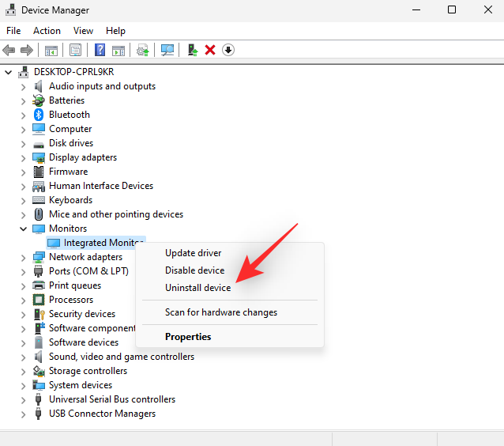Collapse the Monitors category
Image resolution: width=504 pixels, height=446 pixels.
[23, 229]
